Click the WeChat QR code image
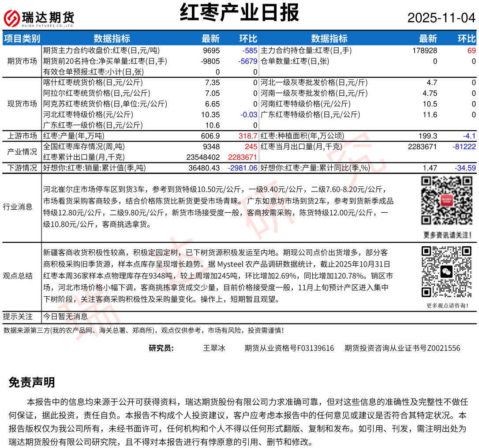Viewport: 479px width, 448px height. click(446, 271)
